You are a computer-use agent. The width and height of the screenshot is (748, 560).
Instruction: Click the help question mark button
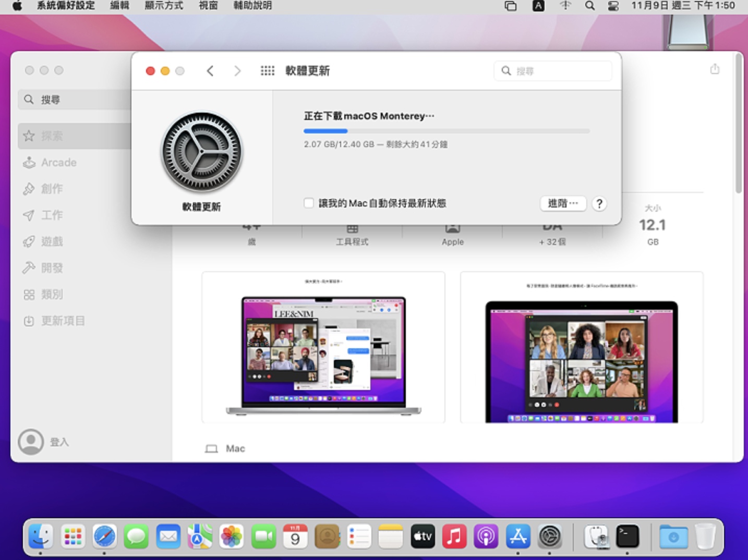(599, 203)
